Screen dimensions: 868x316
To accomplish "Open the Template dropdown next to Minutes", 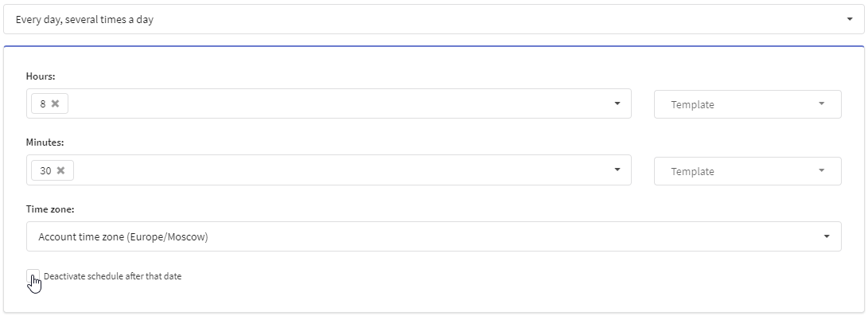I will click(x=747, y=171).
